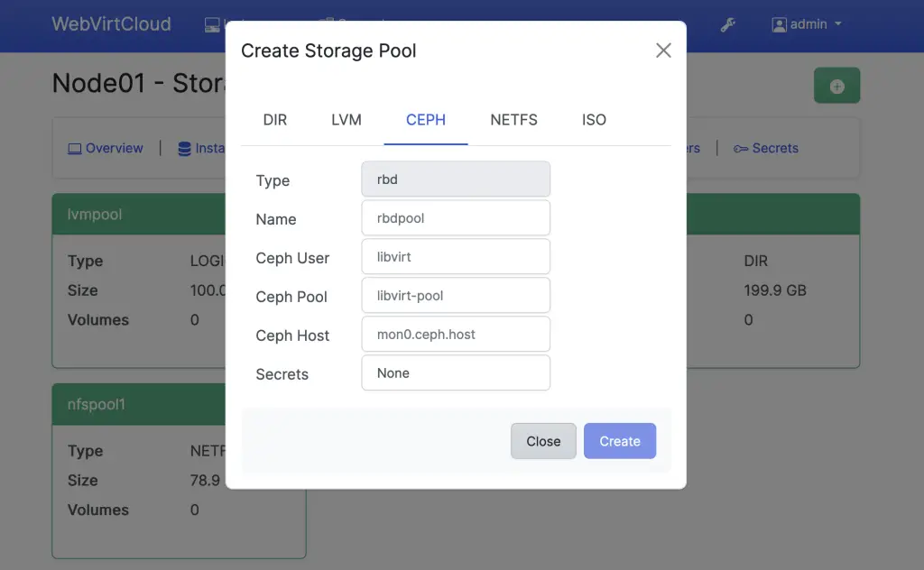Click the Ceph Host field
This screenshot has height=570, width=924.
[x=456, y=334]
